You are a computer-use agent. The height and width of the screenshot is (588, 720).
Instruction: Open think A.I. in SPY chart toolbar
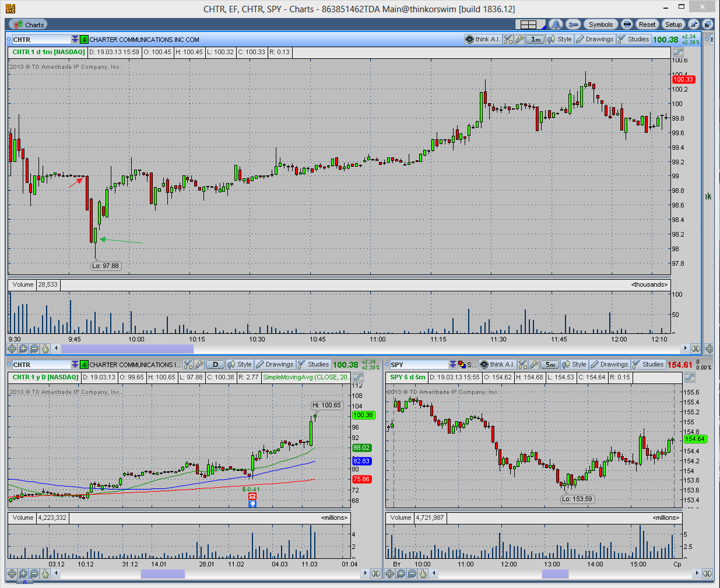(497, 364)
